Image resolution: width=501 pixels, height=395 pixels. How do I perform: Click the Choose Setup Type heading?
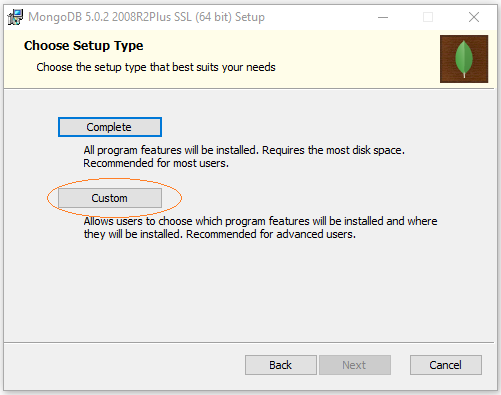[x=84, y=46]
